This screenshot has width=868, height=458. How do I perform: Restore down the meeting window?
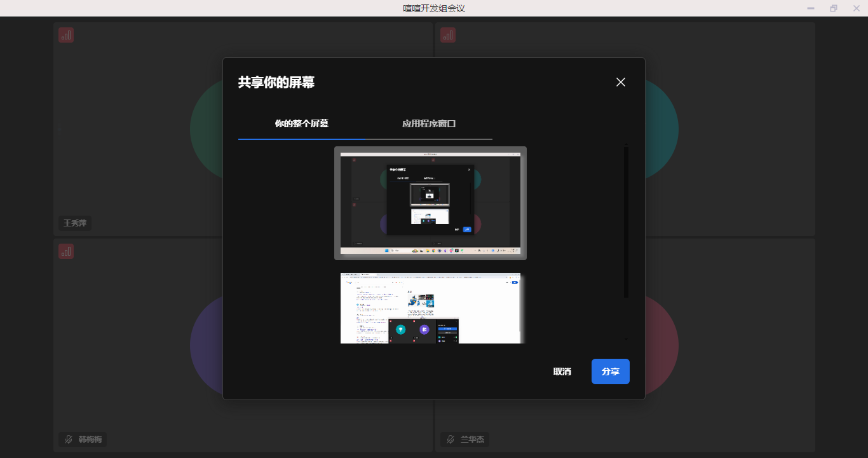click(833, 8)
